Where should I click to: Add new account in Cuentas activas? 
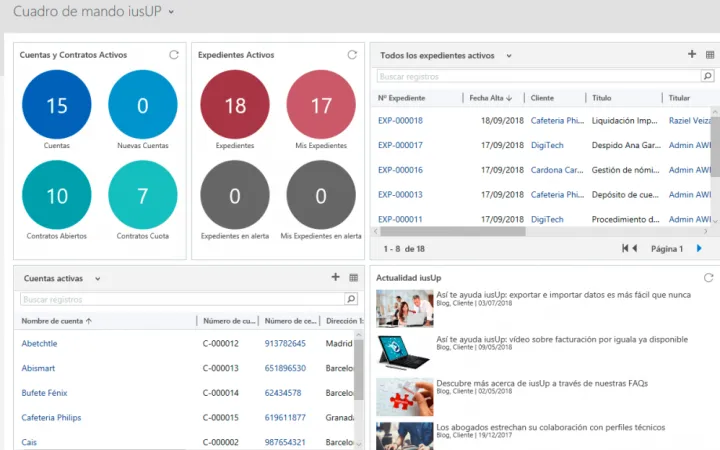click(x=335, y=277)
